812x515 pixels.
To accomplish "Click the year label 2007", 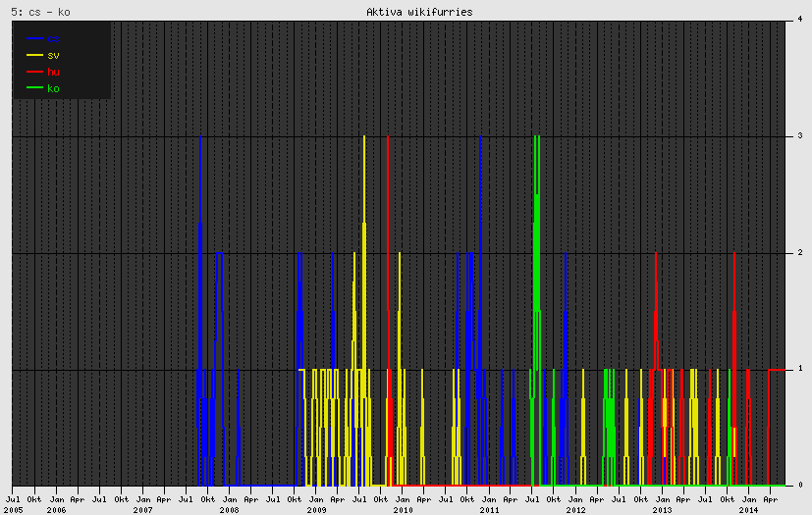I will 143,510.
